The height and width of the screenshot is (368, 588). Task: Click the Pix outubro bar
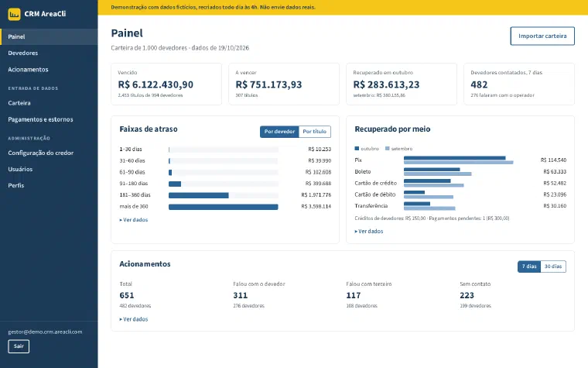pyautogui.click(x=454, y=158)
